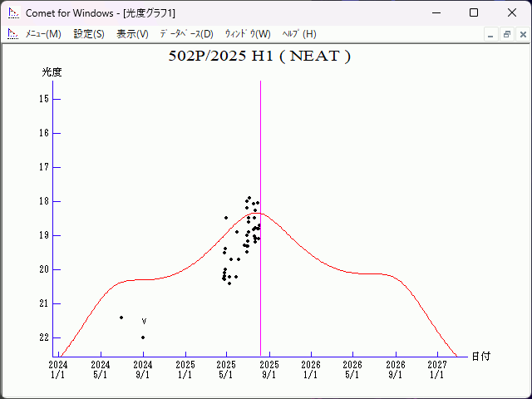Viewport: 532px width, 399px height.
Task: Open the ヘルプ(H) help menu
Action: [299, 34]
